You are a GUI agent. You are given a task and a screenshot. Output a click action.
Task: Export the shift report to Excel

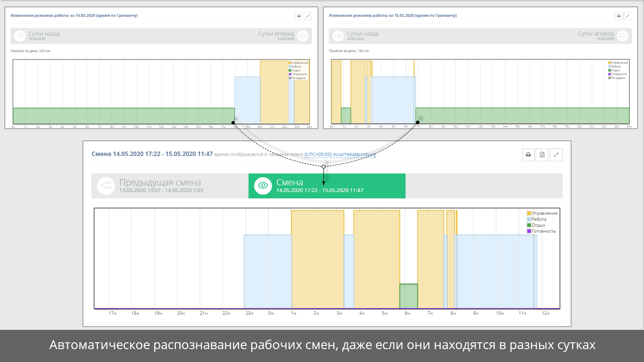coord(542,155)
